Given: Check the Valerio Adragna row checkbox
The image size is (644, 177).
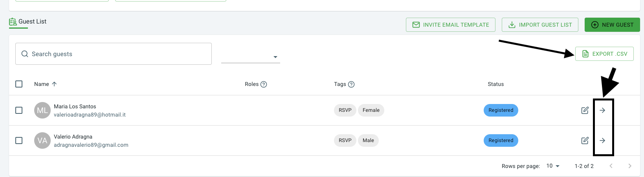Looking at the screenshot, I should tap(19, 141).
